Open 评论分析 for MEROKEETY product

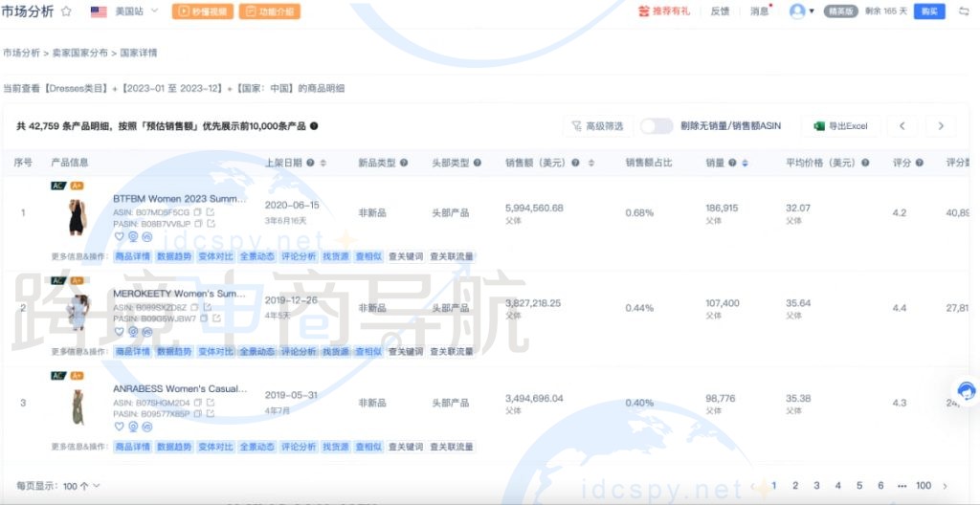tap(299, 351)
